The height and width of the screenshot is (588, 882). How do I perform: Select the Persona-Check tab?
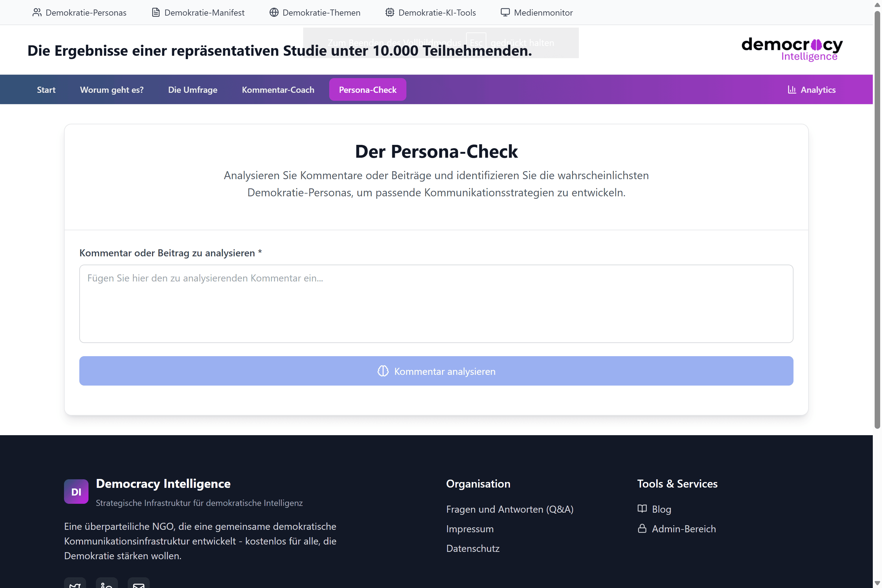pyautogui.click(x=367, y=90)
